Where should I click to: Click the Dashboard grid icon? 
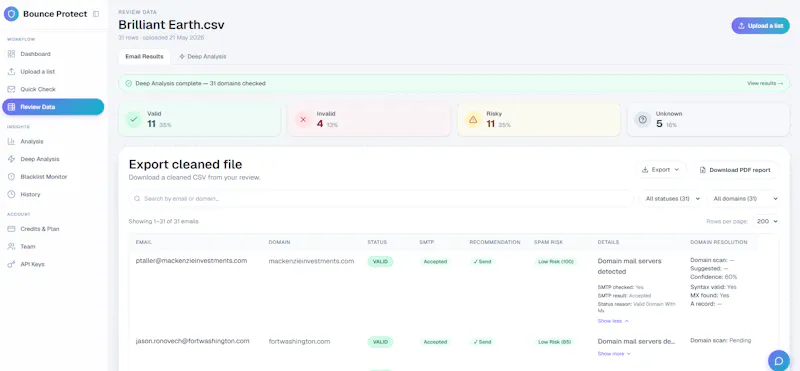point(11,54)
